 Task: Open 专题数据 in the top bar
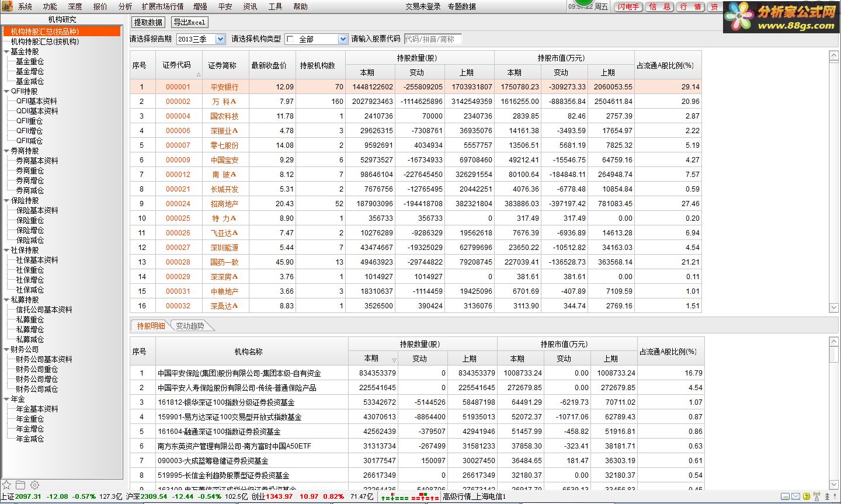(462, 6)
